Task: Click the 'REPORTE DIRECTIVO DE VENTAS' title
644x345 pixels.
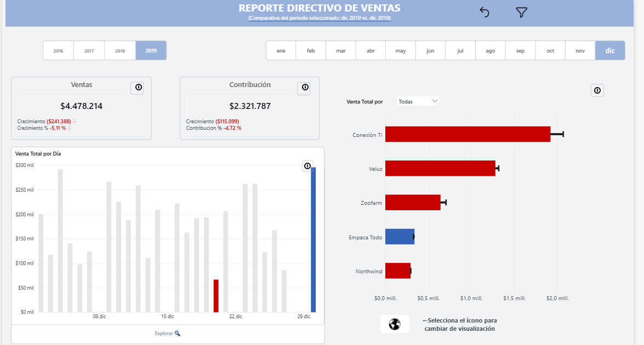Action: point(320,8)
